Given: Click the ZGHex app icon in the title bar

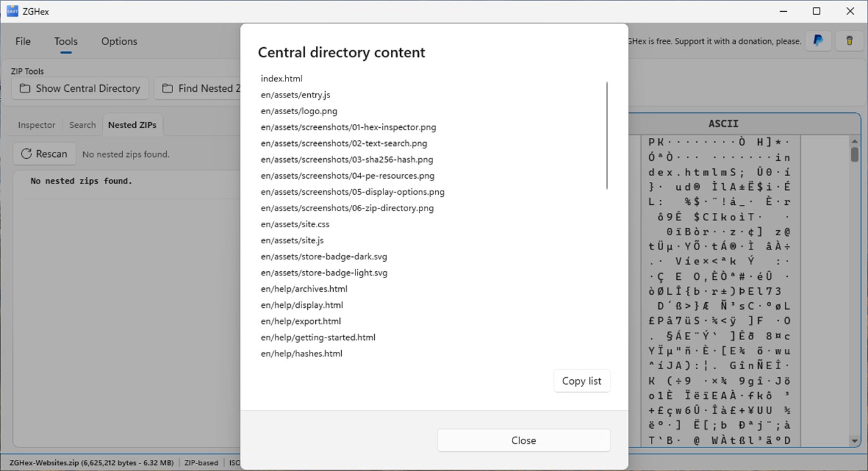Looking at the screenshot, I should click(x=12, y=11).
